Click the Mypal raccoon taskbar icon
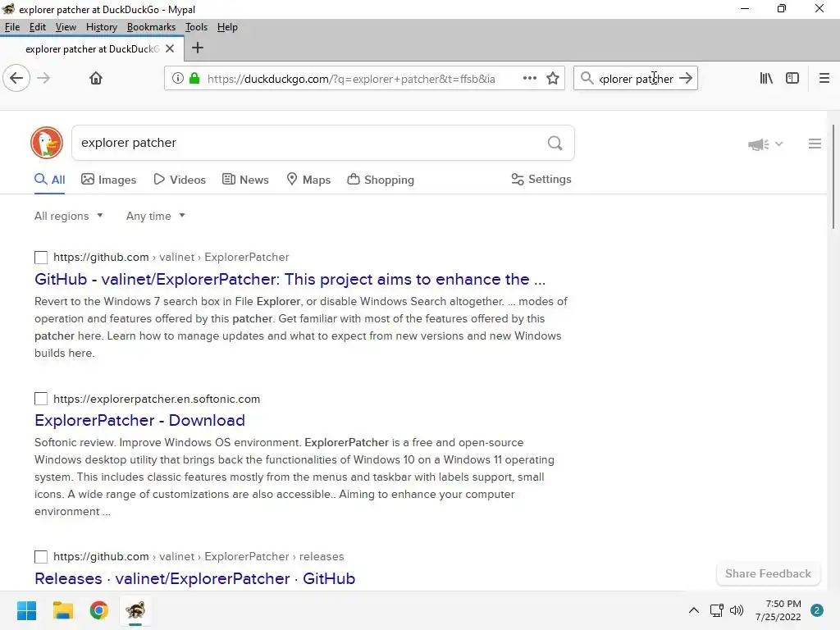This screenshot has height=630, width=840. (x=135, y=610)
